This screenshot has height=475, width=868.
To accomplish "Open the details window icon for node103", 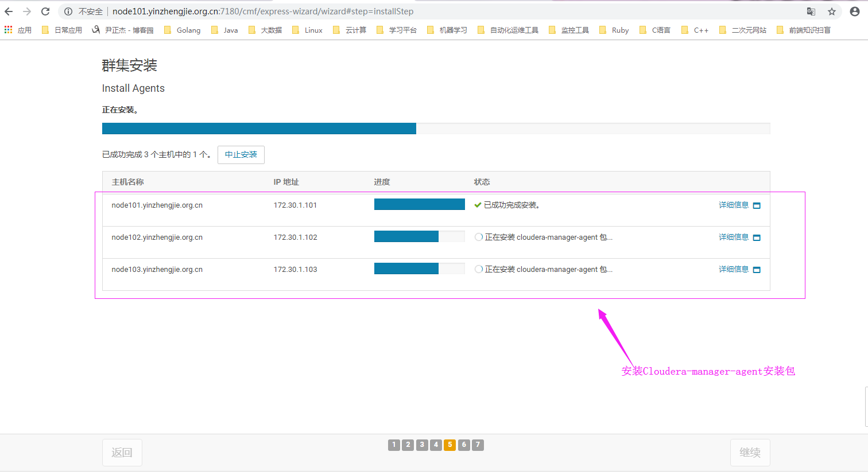I will 757,270.
